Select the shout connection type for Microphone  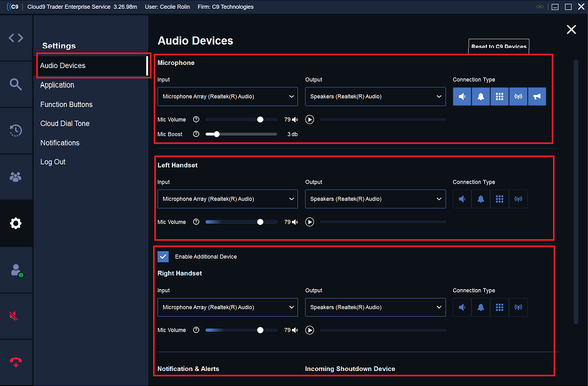click(x=537, y=96)
